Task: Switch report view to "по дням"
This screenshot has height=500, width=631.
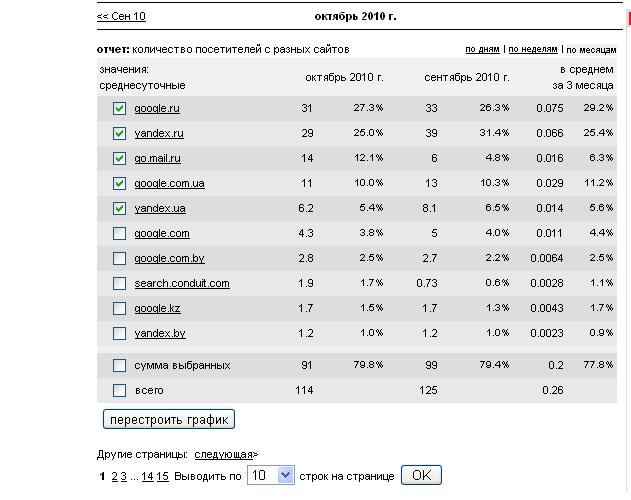Action: click(x=483, y=49)
